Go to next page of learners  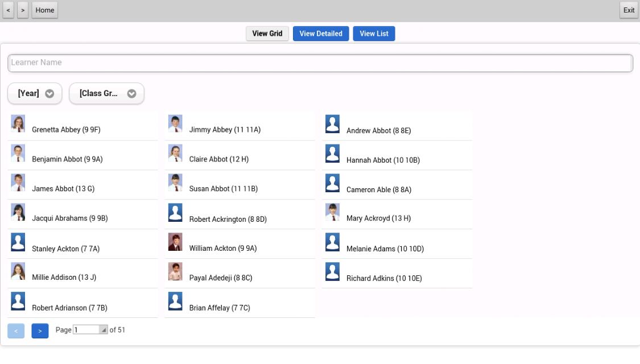click(x=40, y=331)
